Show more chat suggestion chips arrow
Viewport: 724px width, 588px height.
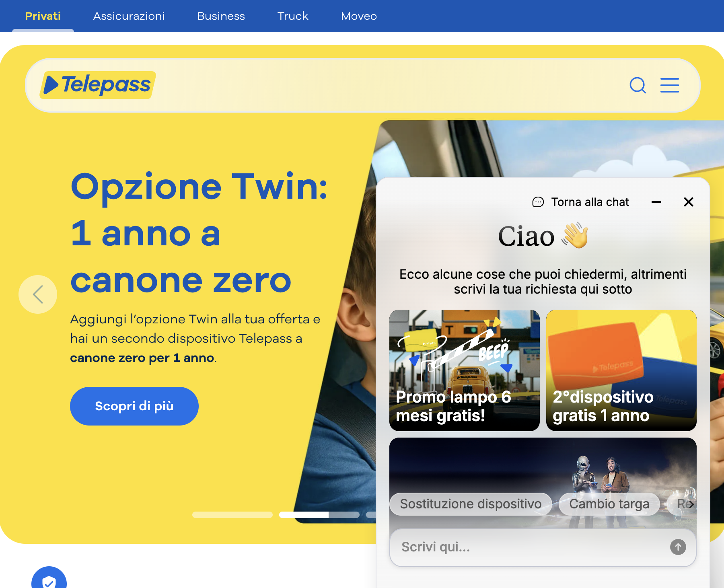[691, 504]
